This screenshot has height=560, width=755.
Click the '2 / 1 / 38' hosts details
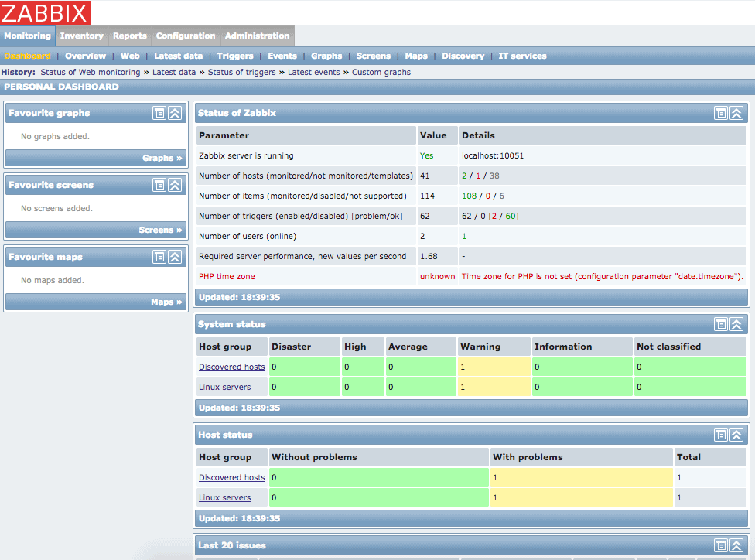[480, 176]
